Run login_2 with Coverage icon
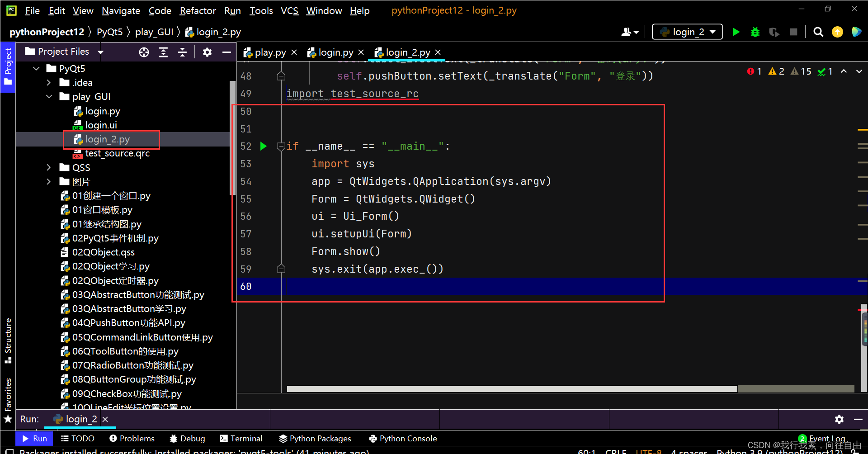The width and height of the screenshot is (868, 454). pos(774,32)
